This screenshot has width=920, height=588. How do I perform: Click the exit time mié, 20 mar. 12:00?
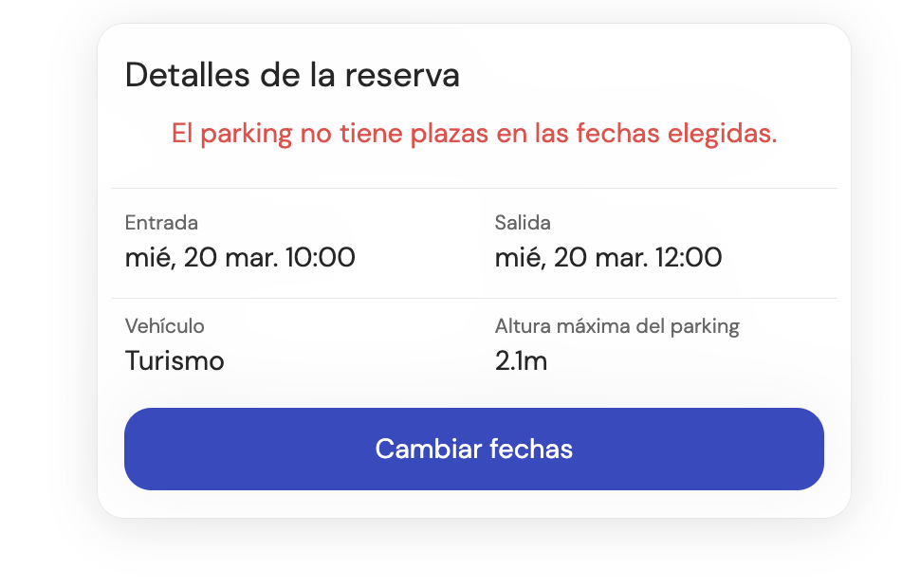[608, 257]
